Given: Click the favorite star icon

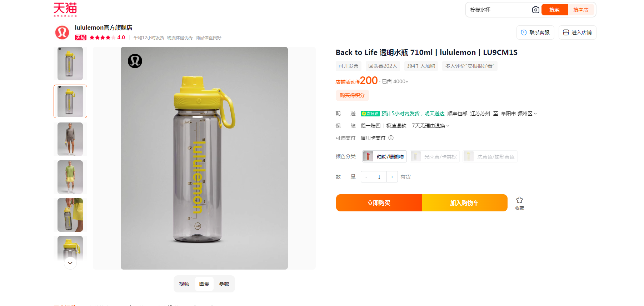Looking at the screenshot, I should (x=519, y=200).
